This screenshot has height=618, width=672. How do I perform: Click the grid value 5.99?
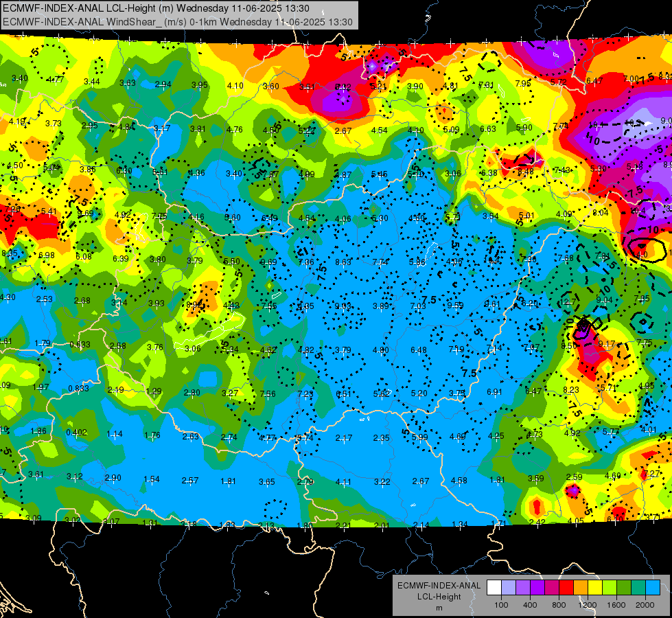tap(419, 437)
